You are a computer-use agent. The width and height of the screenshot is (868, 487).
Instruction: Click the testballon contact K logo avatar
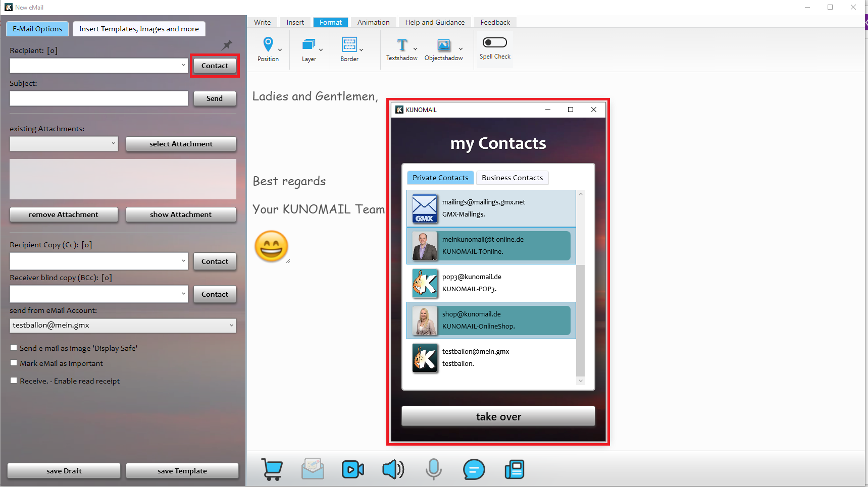425,358
